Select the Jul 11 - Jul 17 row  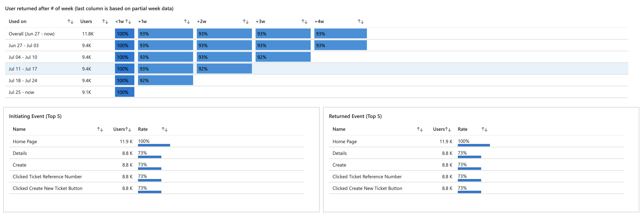pos(23,69)
